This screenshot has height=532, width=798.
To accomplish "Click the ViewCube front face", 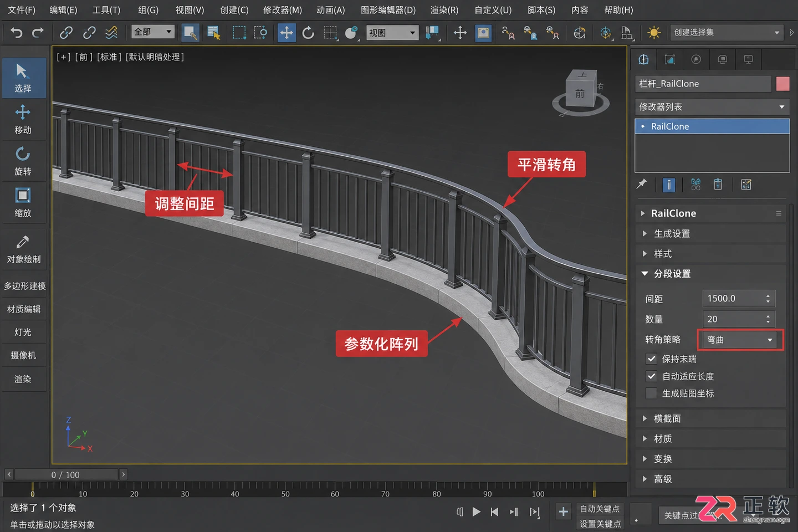I will pos(580,94).
